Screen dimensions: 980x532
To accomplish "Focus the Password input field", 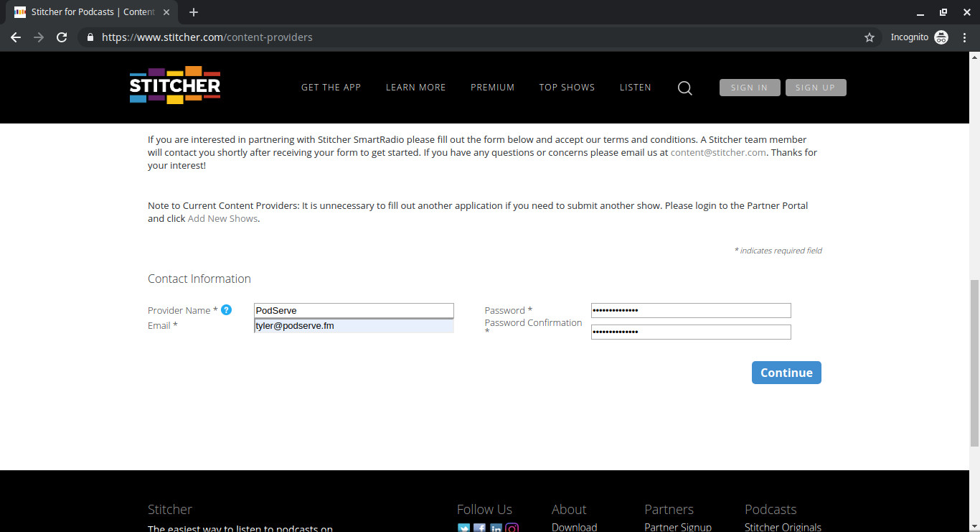I will pos(691,310).
